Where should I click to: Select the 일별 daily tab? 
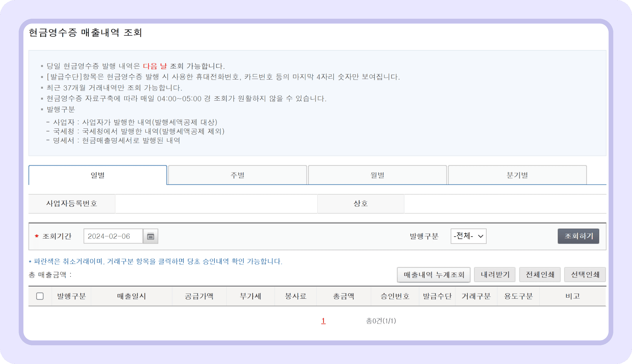(97, 175)
